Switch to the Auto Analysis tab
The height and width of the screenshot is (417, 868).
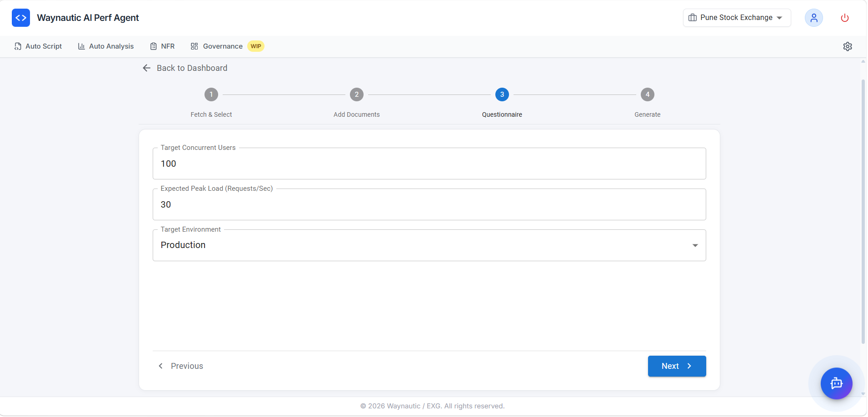pos(105,46)
